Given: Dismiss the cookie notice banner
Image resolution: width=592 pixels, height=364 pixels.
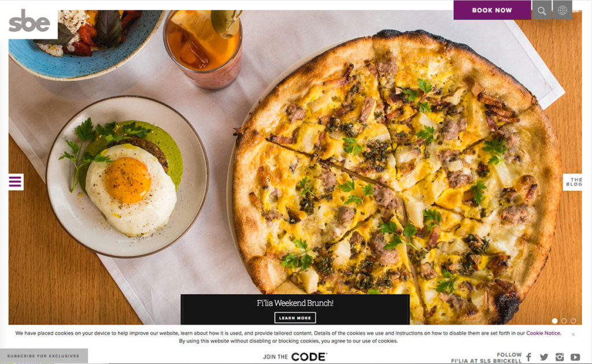Looking at the screenshot, I should tap(573, 334).
